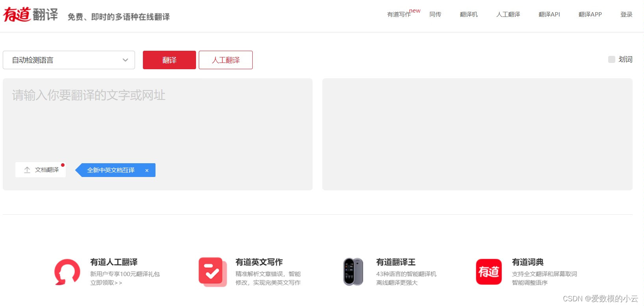Click the text 43种语言的智能翻译机

pyautogui.click(x=406, y=274)
